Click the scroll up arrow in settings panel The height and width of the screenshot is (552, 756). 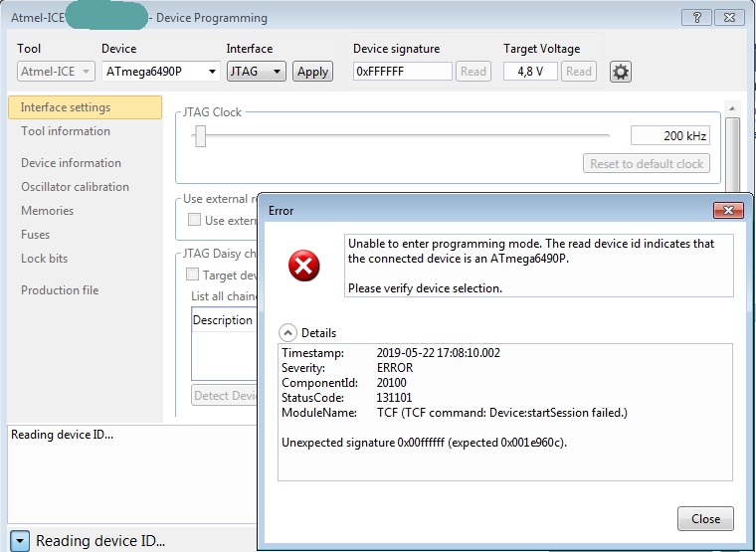tap(732, 108)
